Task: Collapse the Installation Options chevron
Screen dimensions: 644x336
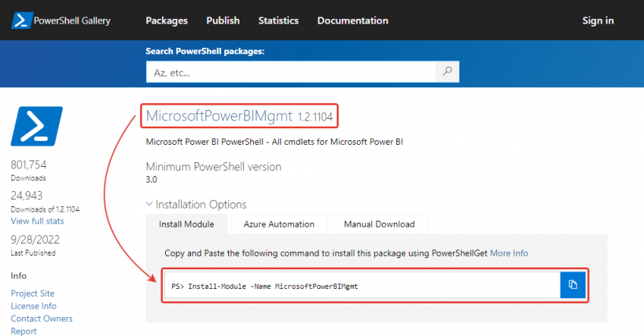Action: point(149,204)
